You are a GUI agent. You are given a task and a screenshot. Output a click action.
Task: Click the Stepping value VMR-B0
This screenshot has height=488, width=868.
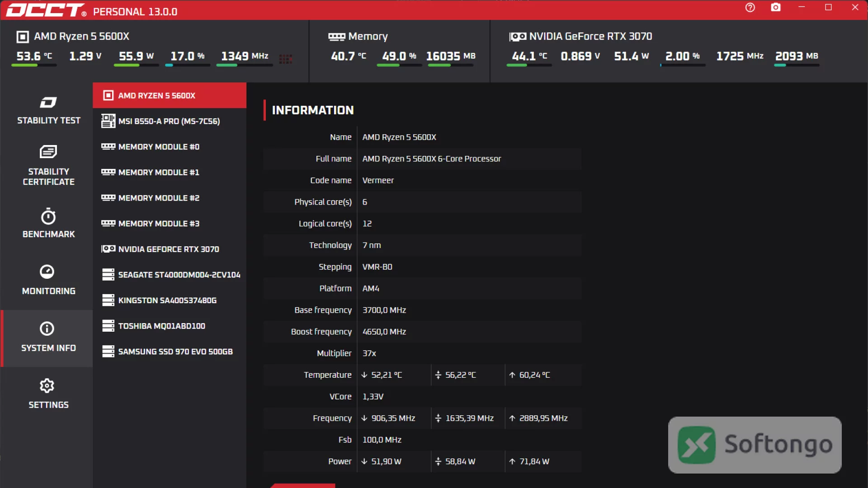click(377, 267)
